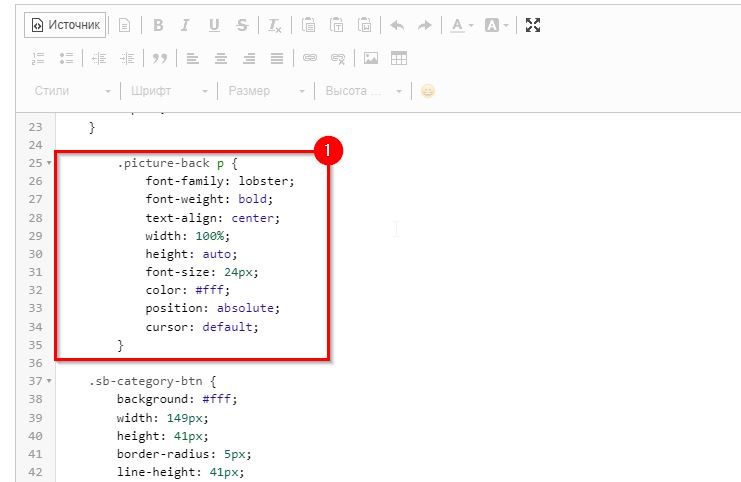Insert an image via the toolbar icon
The image size is (741, 482).
371,58
